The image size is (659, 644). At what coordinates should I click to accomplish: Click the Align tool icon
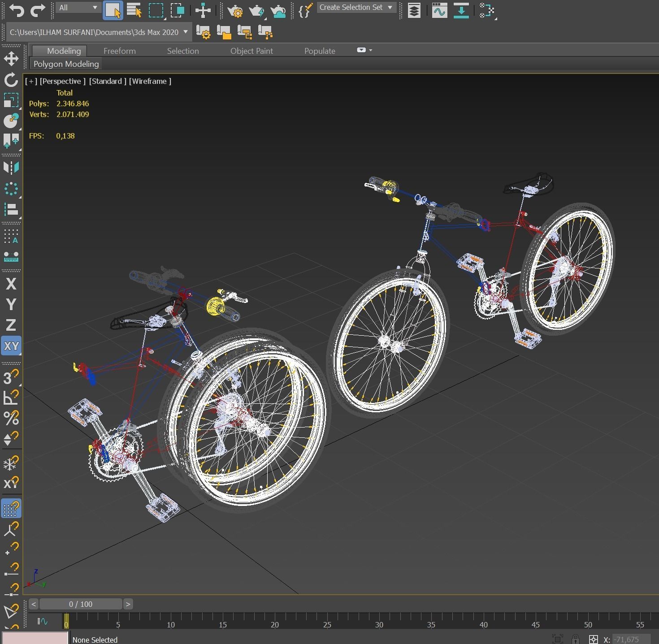click(11, 209)
